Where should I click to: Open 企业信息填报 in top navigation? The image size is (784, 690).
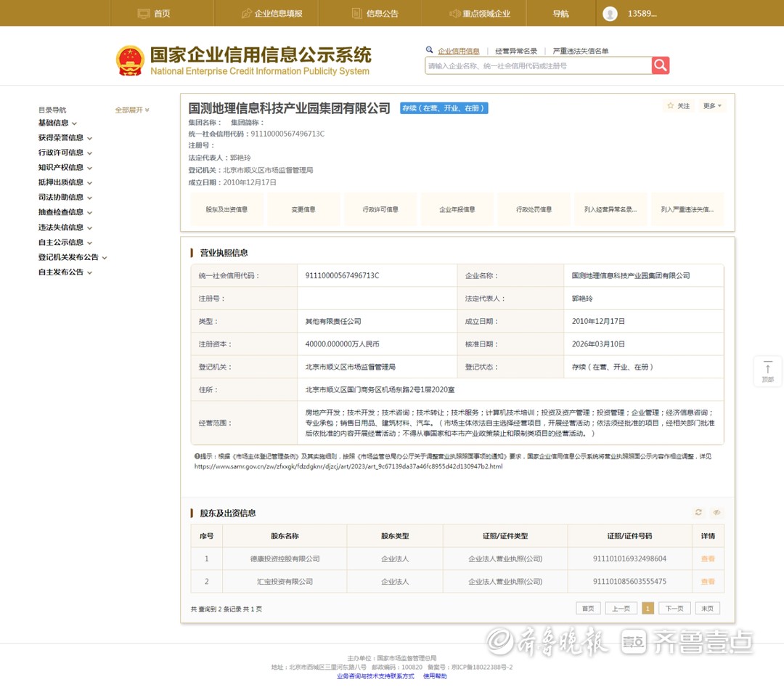[272, 14]
